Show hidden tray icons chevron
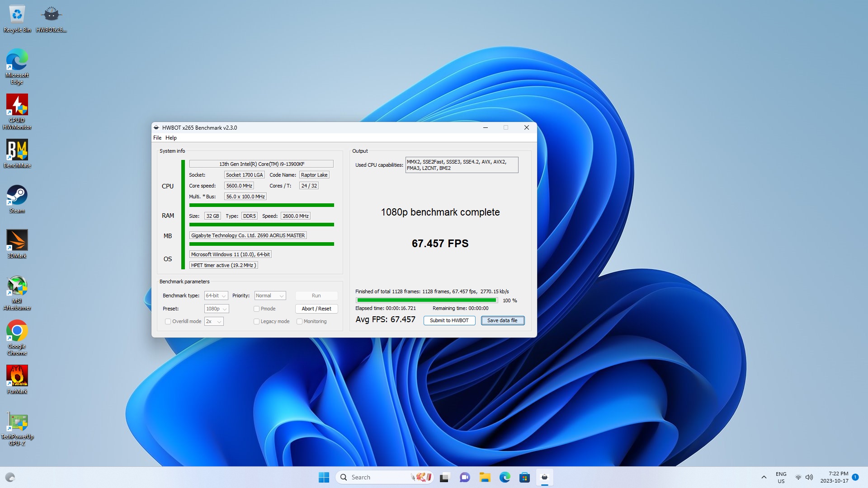868x488 pixels. [764, 477]
